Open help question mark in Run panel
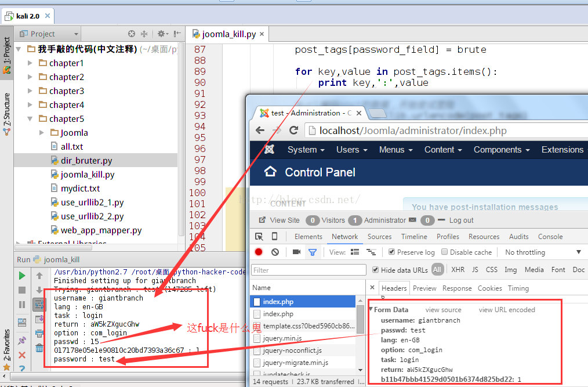Image resolution: width=588 pixels, height=387 pixels. tap(22, 369)
